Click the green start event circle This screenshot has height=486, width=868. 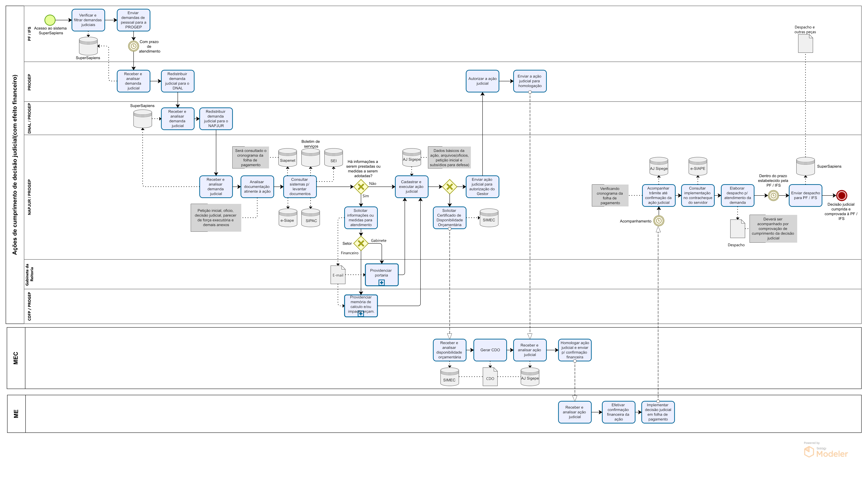click(50, 20)
